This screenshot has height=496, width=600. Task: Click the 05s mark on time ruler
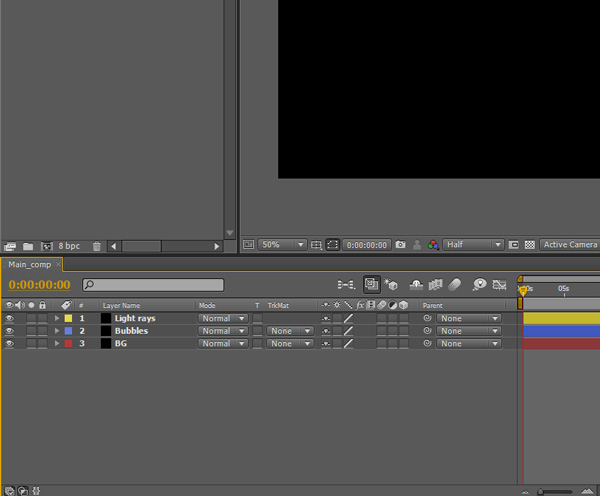click(x=563, y=289)
